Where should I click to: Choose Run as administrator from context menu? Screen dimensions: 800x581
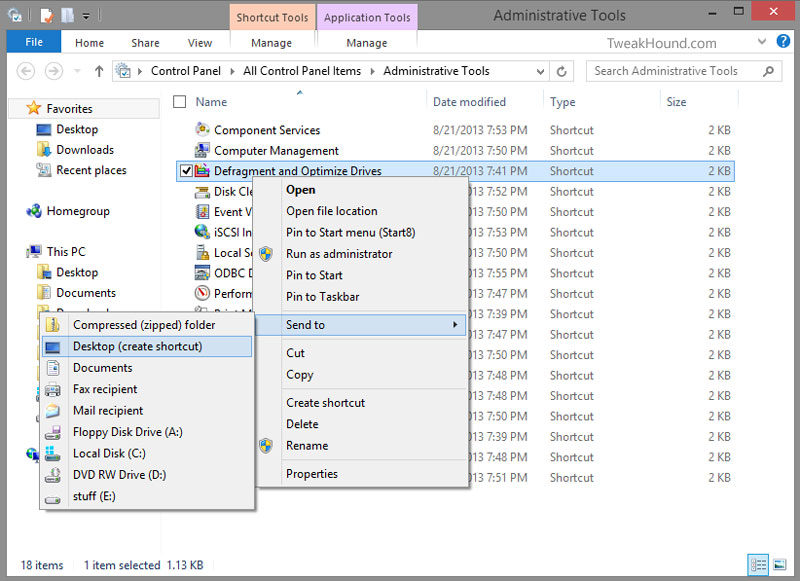pos(339,254)
